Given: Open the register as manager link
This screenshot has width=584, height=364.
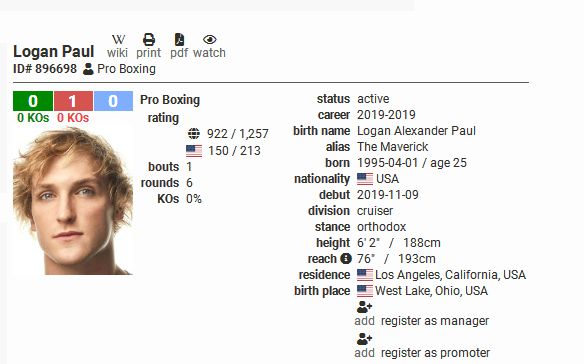Looking at the screenshot, I should [435, 321].
